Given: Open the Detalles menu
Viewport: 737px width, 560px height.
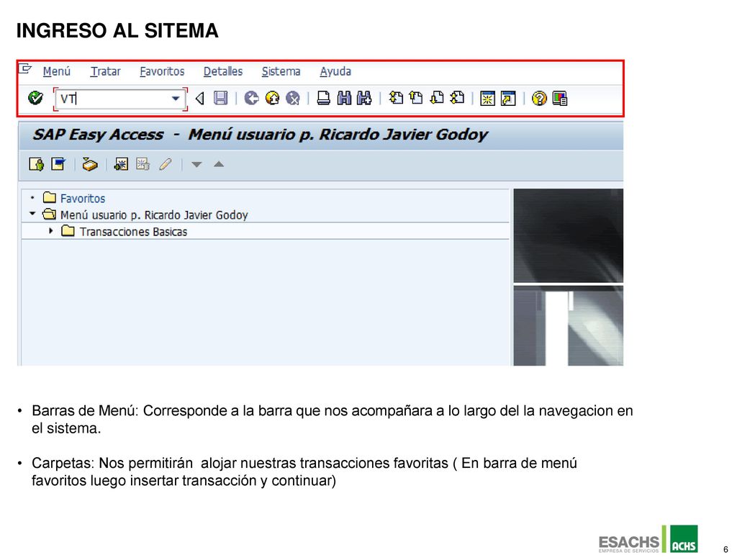Looking at the screenshot, I should 223,71.
